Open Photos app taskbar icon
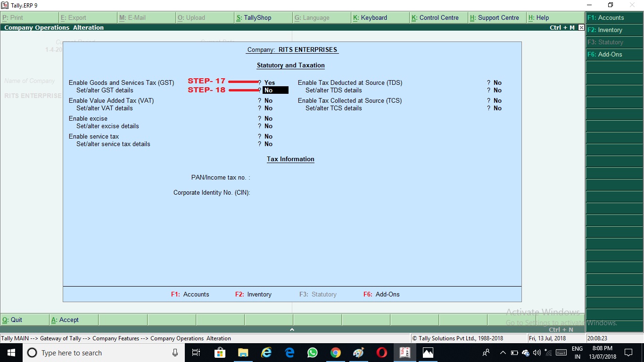Screen dimensions: 644x362 click(428, 353)
